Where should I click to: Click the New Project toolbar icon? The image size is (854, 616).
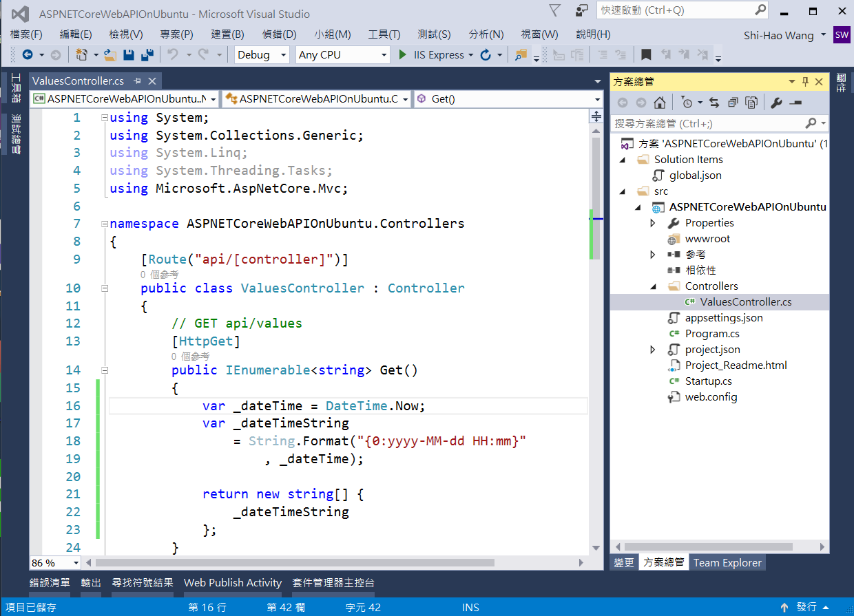pos(82,55)
